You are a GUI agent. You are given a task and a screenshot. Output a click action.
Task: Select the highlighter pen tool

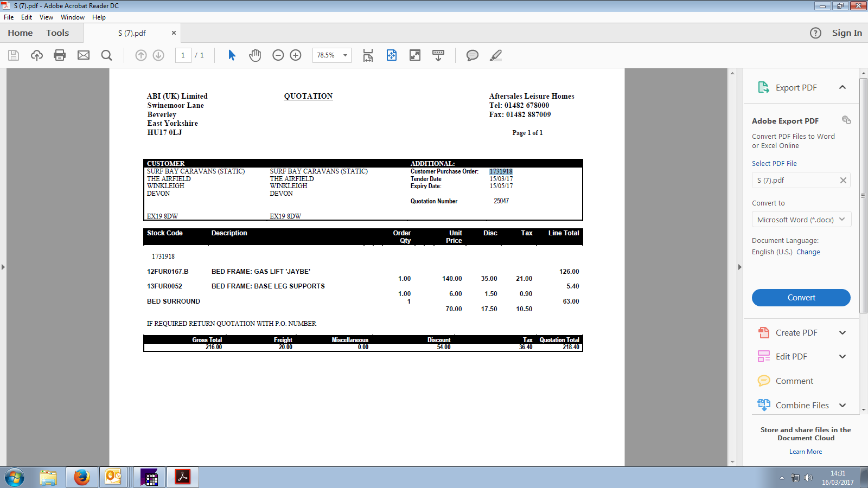click(x=496, y=55)
